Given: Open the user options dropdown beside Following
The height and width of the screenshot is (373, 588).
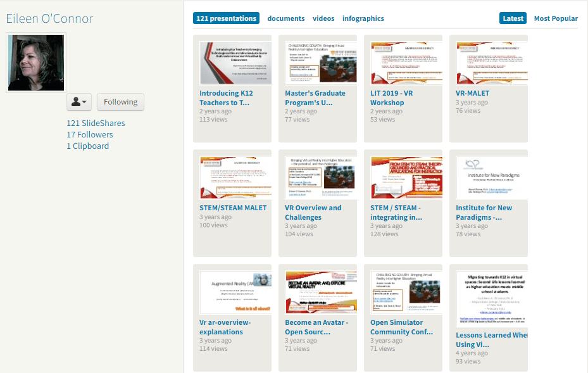Looking at the screenshot, I should (79, 102).
